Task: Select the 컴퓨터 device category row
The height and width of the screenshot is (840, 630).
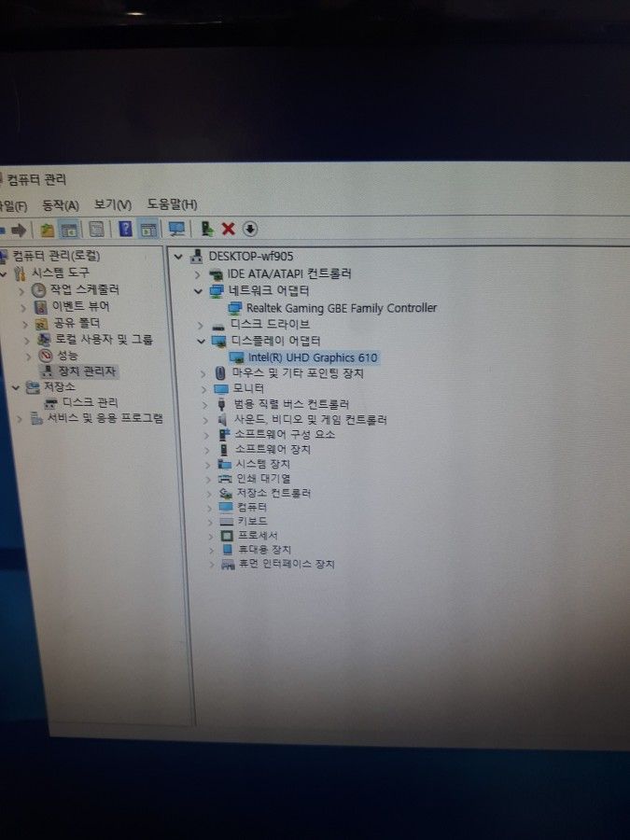Action: [252, 507]
